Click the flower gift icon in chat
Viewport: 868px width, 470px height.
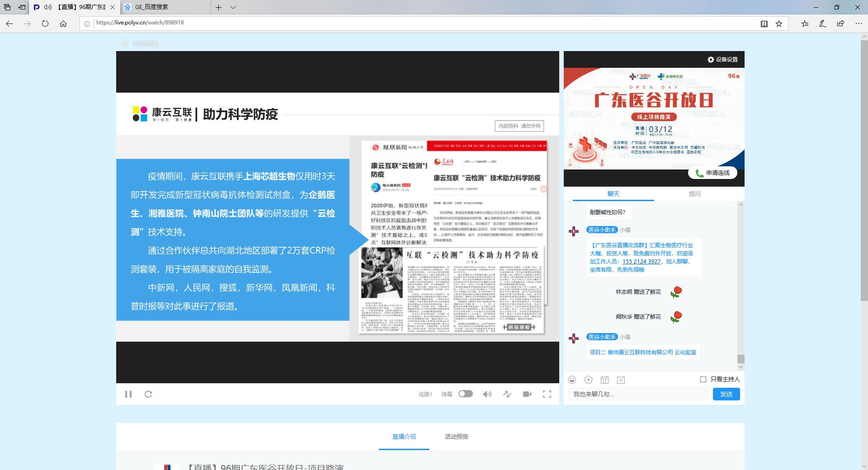[x=588, y=380]
